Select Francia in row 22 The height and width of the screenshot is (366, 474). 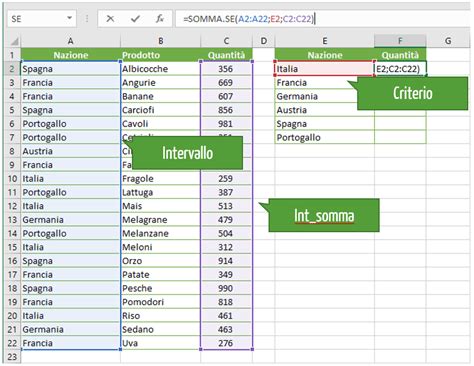tap(70, 343)
